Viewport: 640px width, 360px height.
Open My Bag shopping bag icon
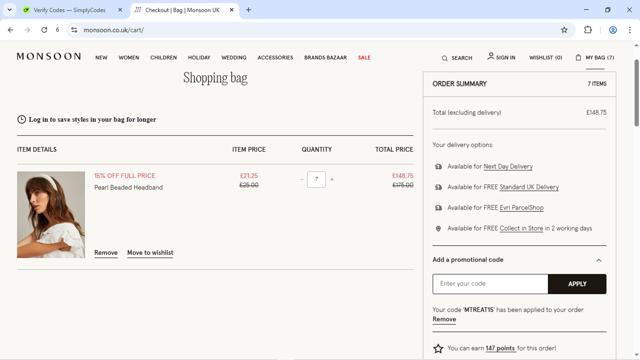coord(578,58)
